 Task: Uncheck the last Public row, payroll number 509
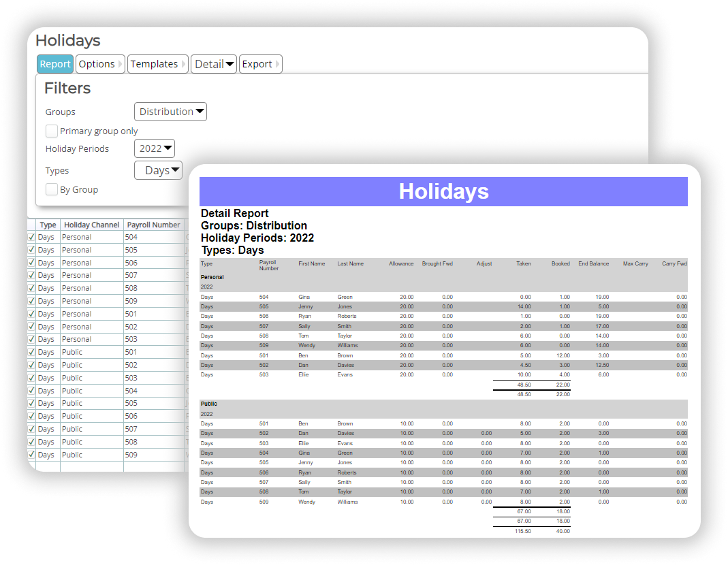pyautogui.click(x=31, y=454)
